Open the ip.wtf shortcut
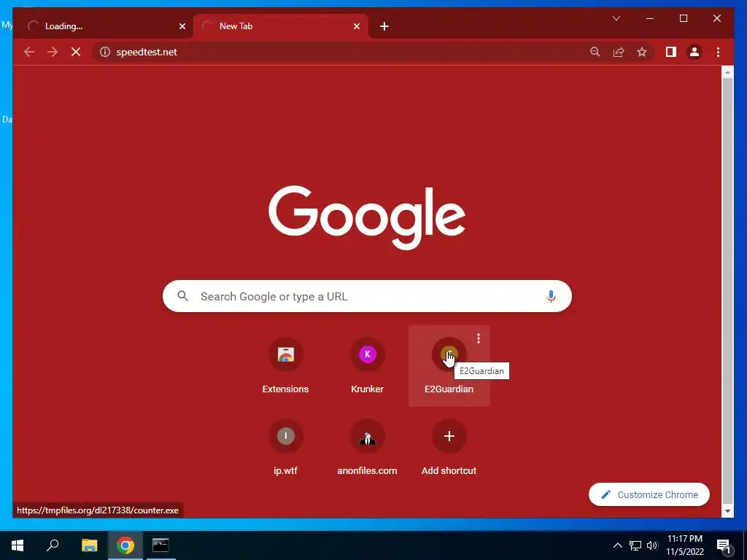The image size is (747, 560). [285, 448]
